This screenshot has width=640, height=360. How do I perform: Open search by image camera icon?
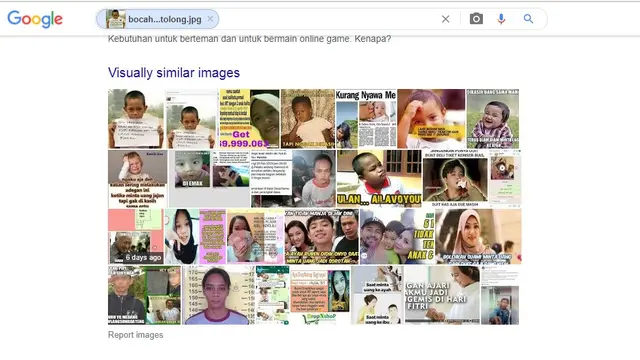476,19
